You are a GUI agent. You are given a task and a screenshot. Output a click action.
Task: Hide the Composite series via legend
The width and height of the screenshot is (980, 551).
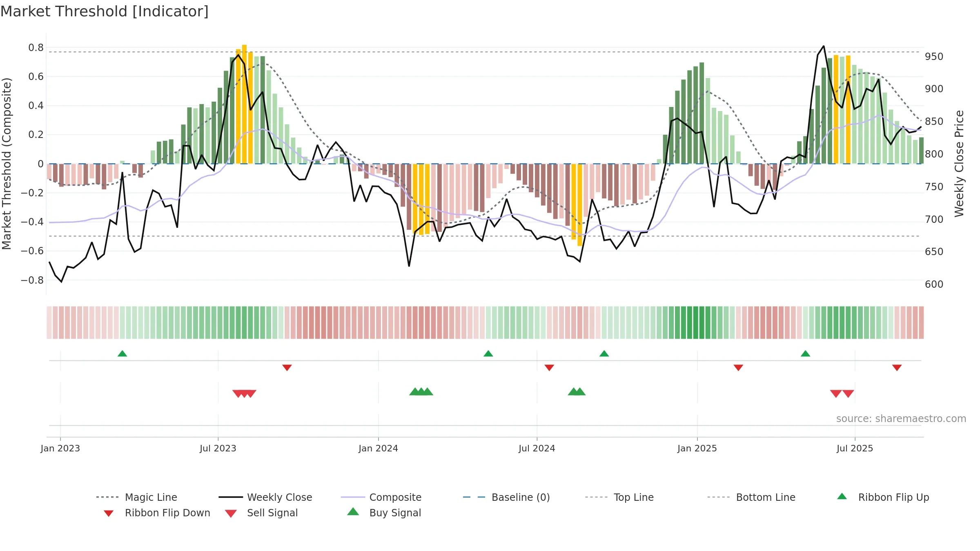381,497
